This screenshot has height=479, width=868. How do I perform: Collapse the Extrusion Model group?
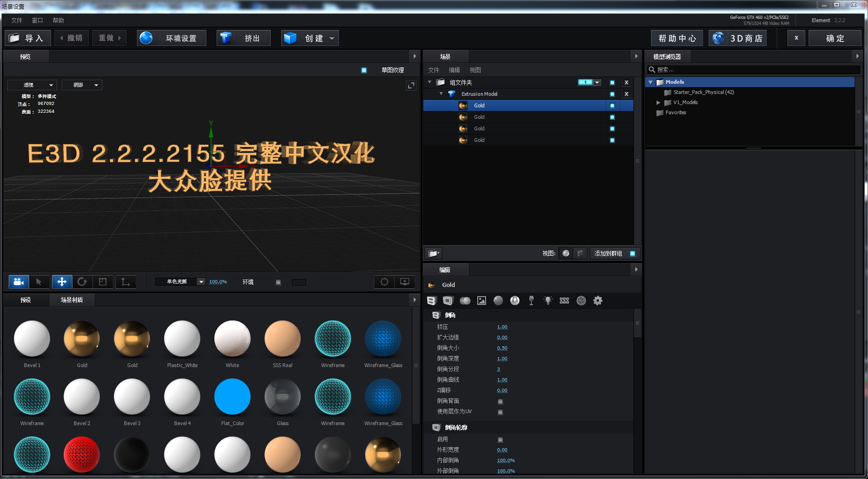pyautogui.click(x=441, y=93)
